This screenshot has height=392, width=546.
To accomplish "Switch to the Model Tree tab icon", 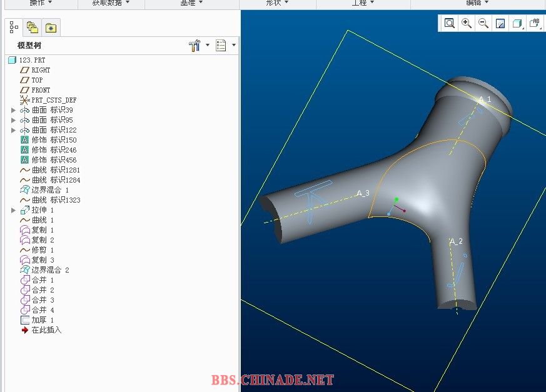I will [14, 27].
